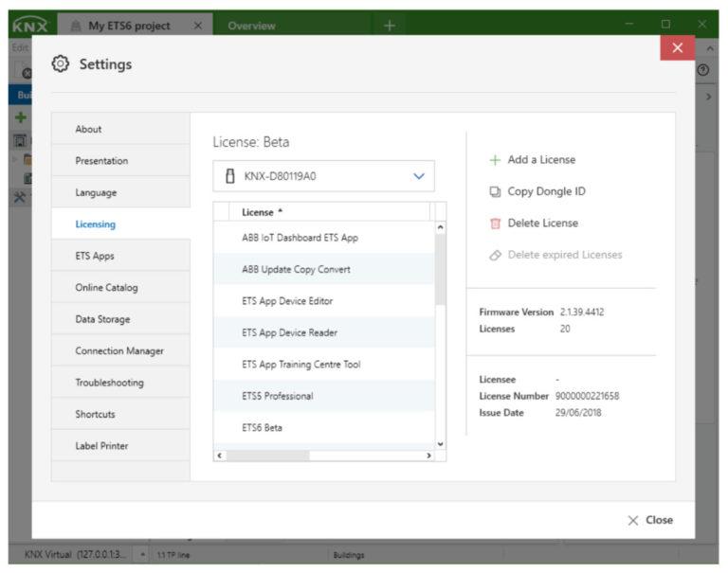The width and height of the screenshot is (728, 573).
Task: Click the Issue Date value 29/06/2018
Action: [x=578, y=413]
